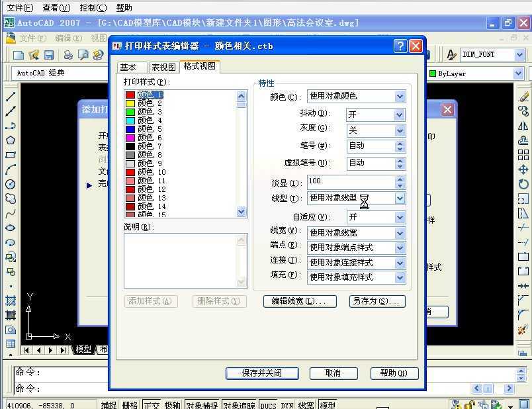Select the Line tool in the draw toolbar
The width and height of the screenshot is (532, 409).
tap(11, 97)
